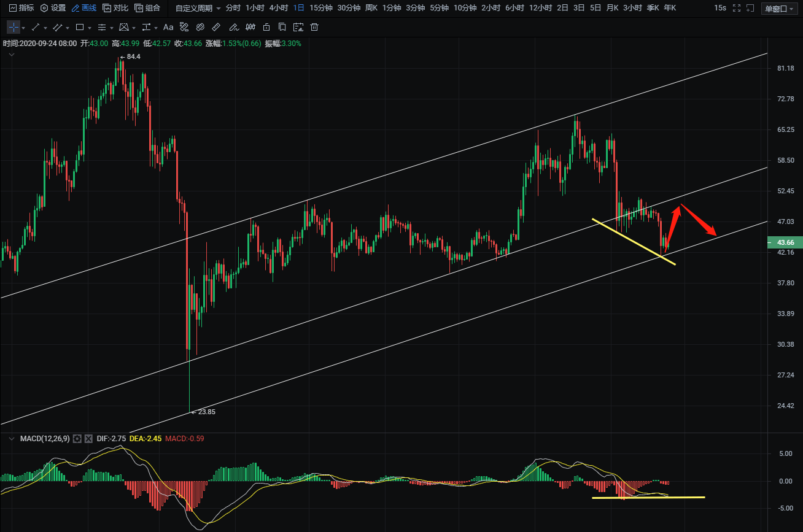Switch to 1小时 timeframe
803x532 pixels.
click(255, 8)
